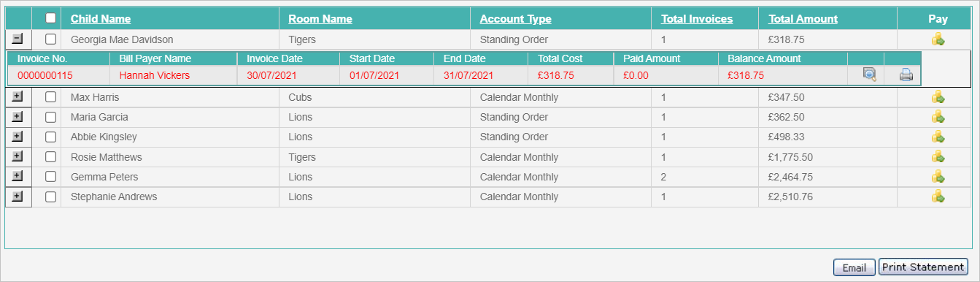Check the box next to Max Harris
This screenshot has height=282, width=980.
(50, 97)
